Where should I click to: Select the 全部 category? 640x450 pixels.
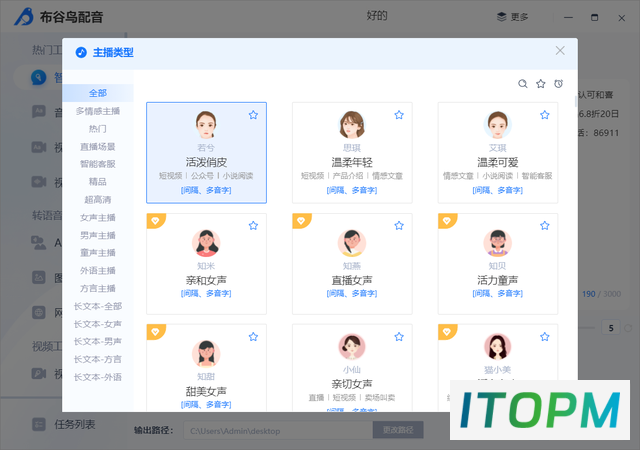coord(98,93)
